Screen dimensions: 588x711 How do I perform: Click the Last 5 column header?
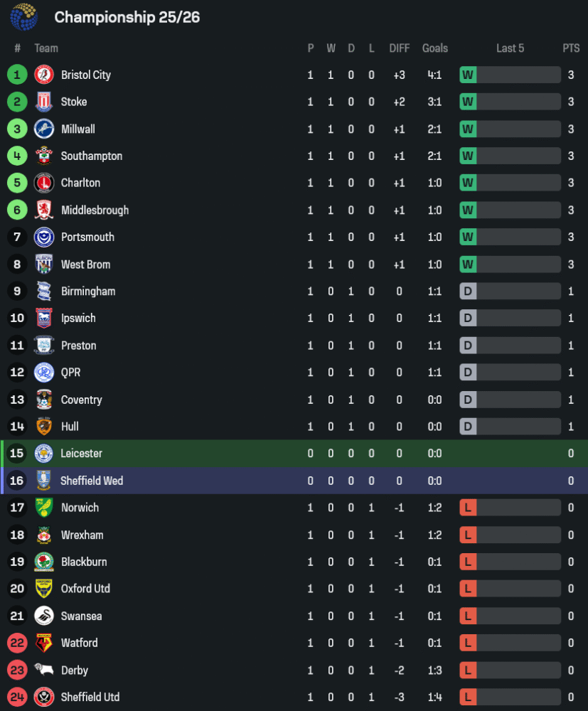point(510,48)
